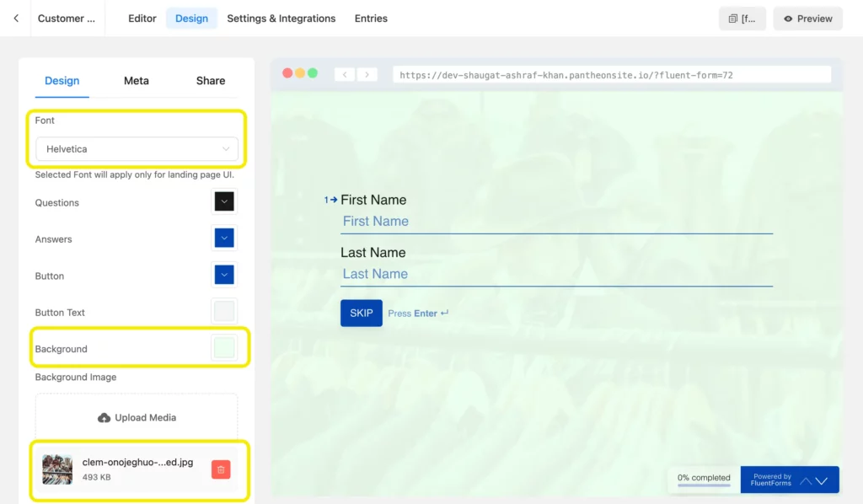Click the Customer form title
The image size is (863, 504).
click(67, 19)
